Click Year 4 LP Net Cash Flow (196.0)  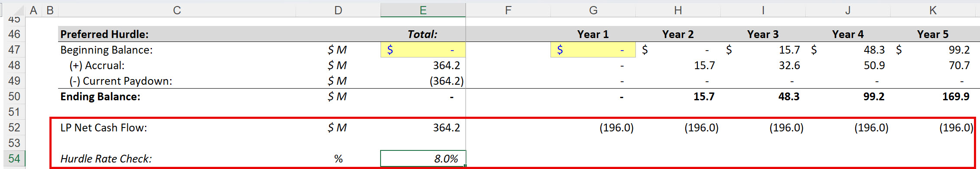(x=871, y=128)
